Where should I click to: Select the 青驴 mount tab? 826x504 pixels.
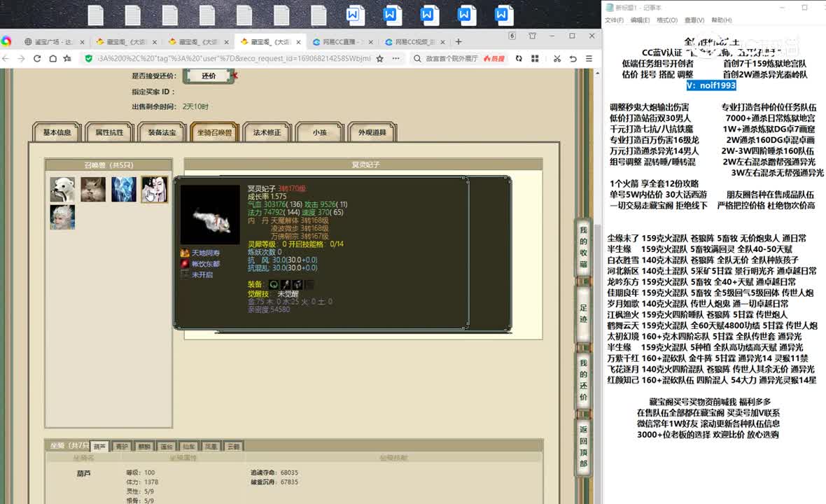(x=122, y=447)
